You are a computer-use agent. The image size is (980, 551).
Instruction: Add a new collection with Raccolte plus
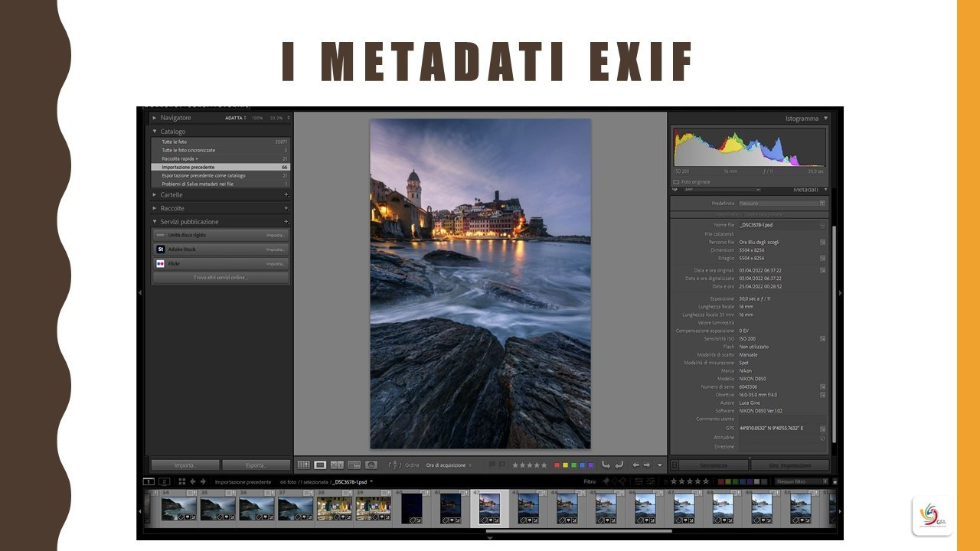pos(286,208)
